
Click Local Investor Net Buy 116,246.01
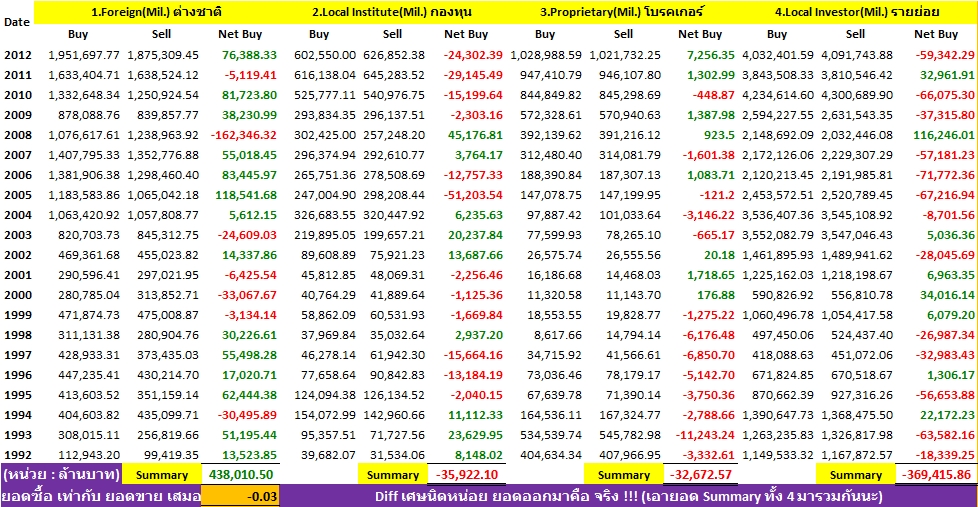[x=943, y=135]
